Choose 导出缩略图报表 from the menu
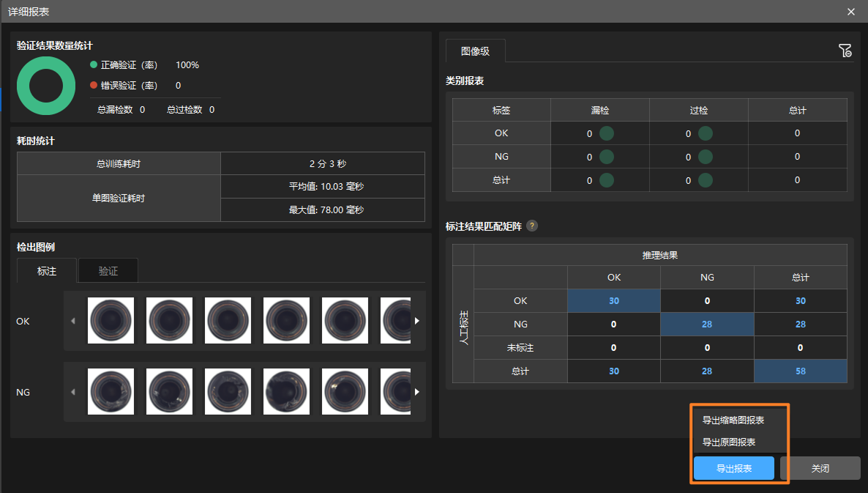 (733, 420)
